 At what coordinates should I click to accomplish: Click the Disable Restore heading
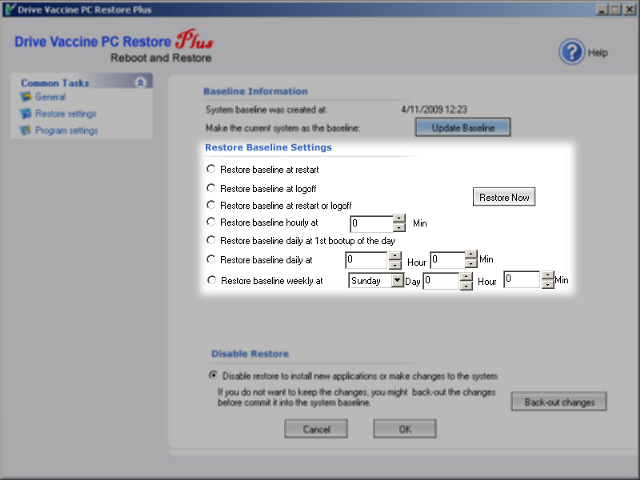pos(250,354)
